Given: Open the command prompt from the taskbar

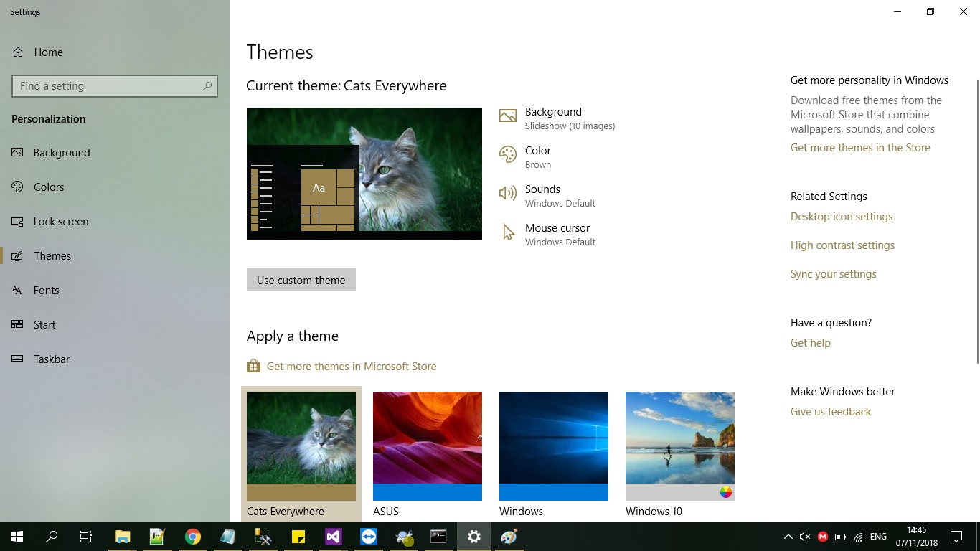Looking at the screenshot, I should (x=438, y=536).
